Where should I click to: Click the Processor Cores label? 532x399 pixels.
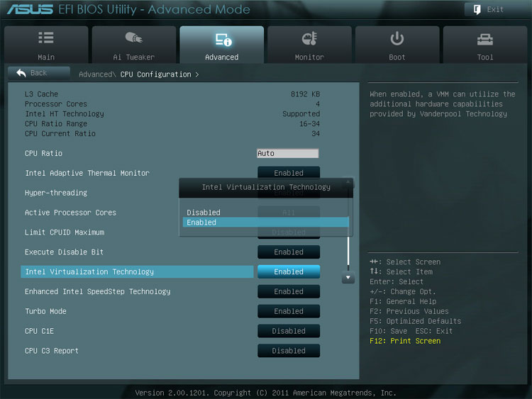click(x=56, y=103)
